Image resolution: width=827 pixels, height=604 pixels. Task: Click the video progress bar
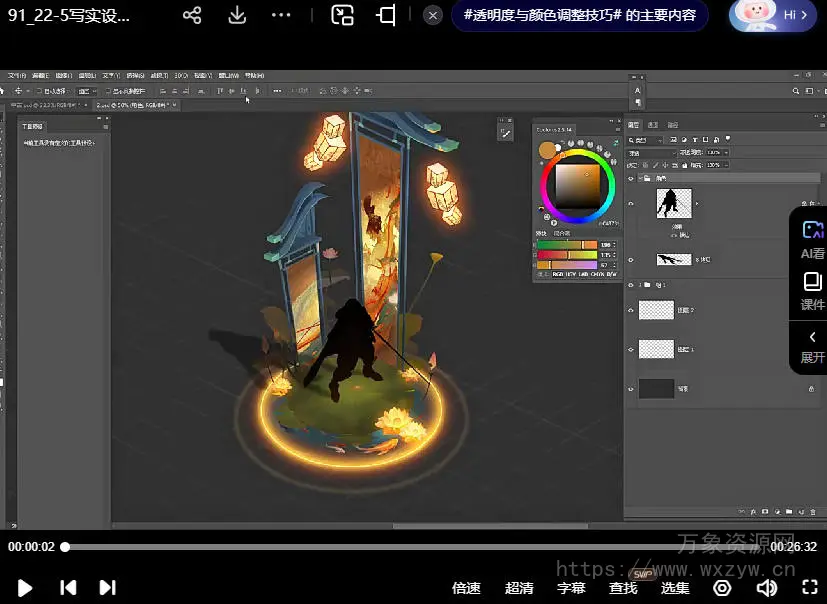coord(400,547)
